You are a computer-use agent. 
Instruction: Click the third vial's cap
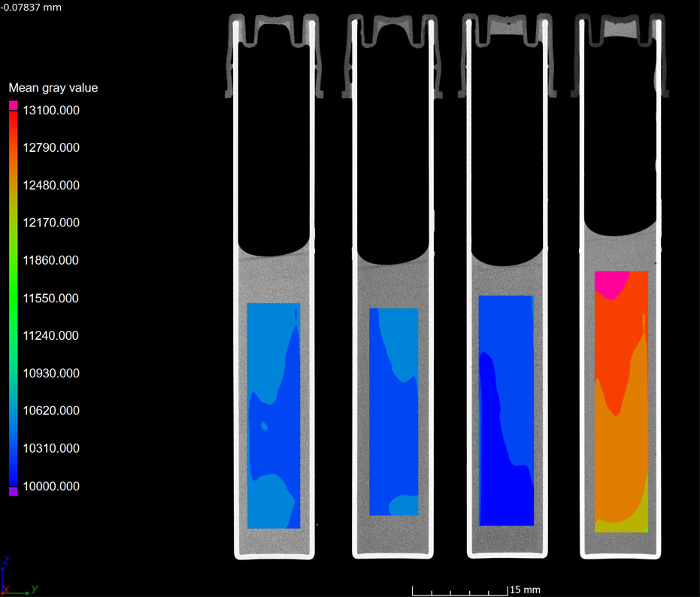[507, 56]
